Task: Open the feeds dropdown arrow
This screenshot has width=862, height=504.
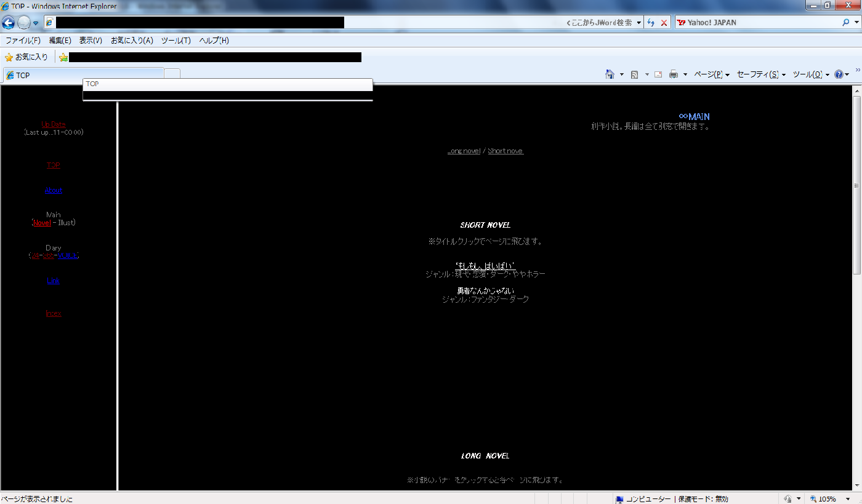Action: point(647,74)
